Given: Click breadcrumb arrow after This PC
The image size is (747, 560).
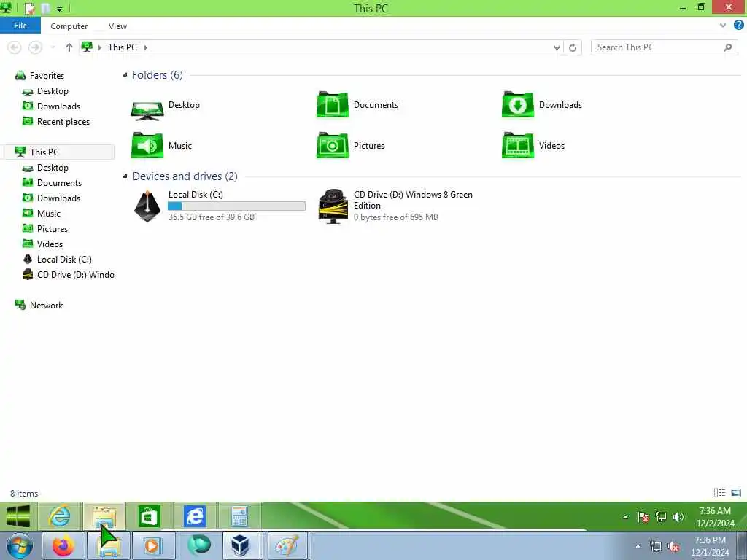Looking at the screenshot, I should tap(146, 47).
